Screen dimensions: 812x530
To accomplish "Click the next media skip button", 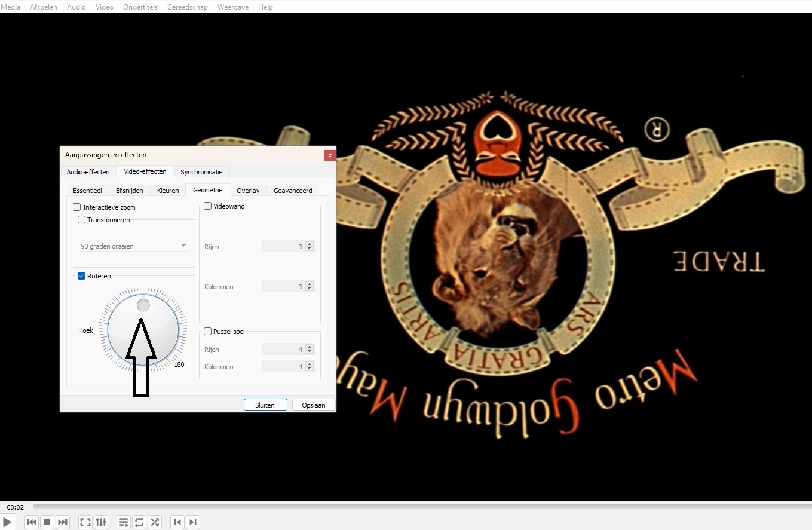I will click(63, 522).
